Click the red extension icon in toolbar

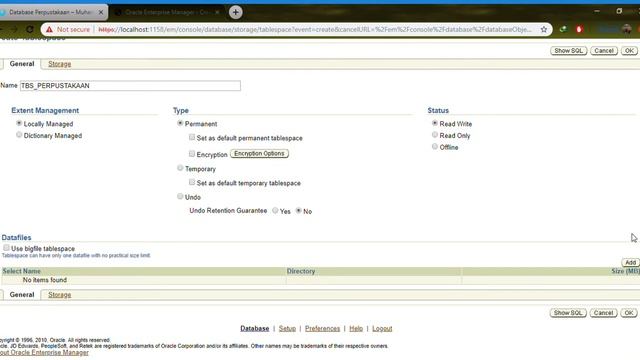(579, 29)
